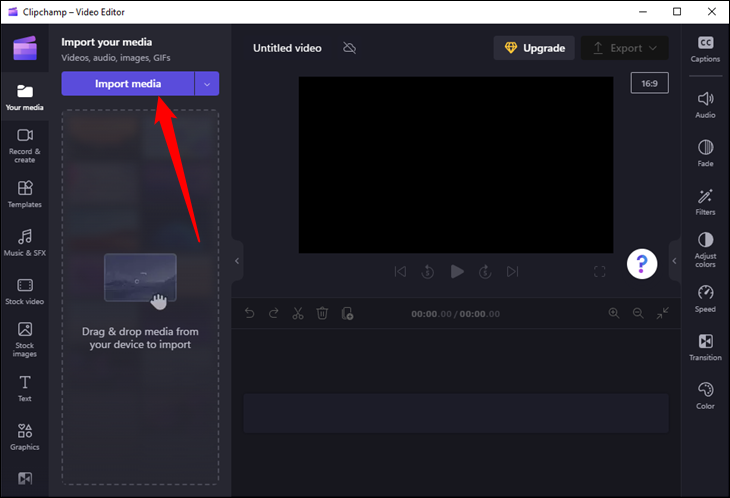Expand the Import media dropdown arrow

point(207,84)
